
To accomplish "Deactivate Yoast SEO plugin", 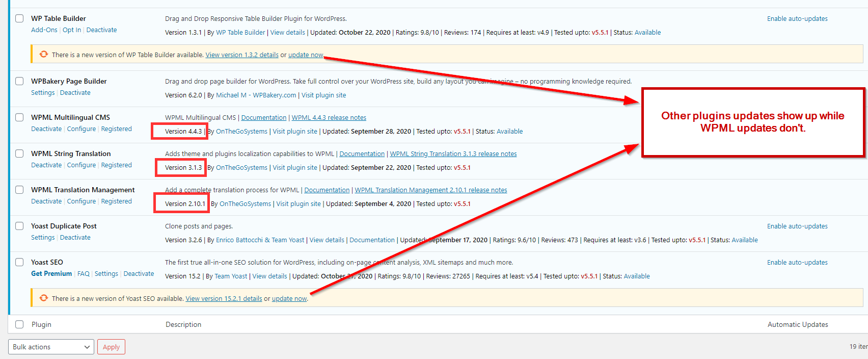I will [x=139, y=274].
